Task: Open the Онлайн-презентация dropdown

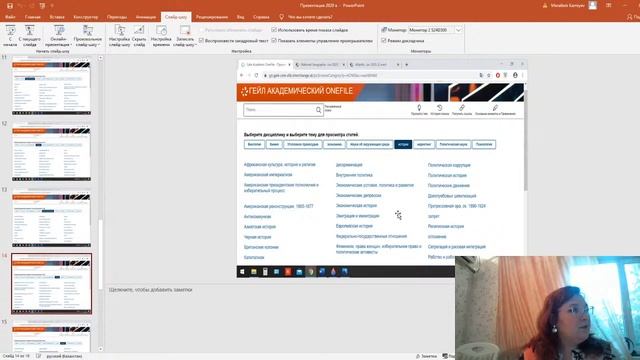Action: (59, 36)
